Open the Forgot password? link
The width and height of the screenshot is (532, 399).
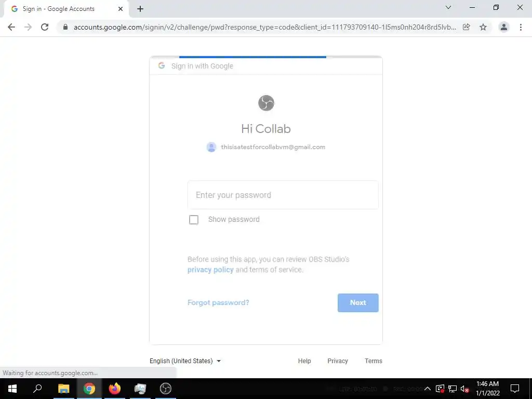[218, 303]
